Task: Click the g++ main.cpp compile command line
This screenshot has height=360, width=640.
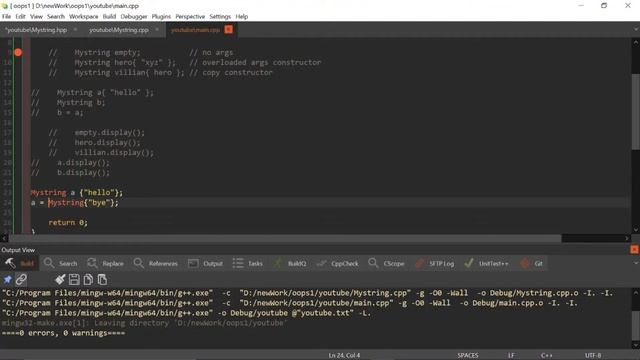Action: 289,303
